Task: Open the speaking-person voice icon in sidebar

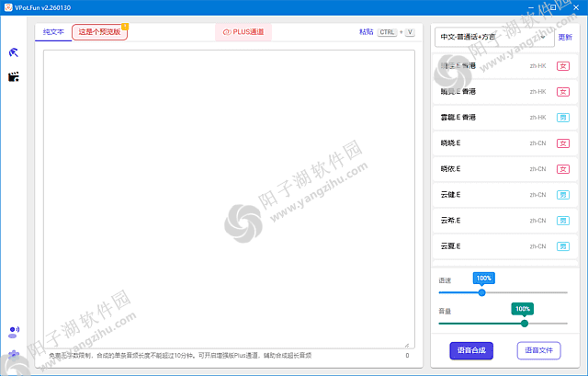Action: click(14, 332)
